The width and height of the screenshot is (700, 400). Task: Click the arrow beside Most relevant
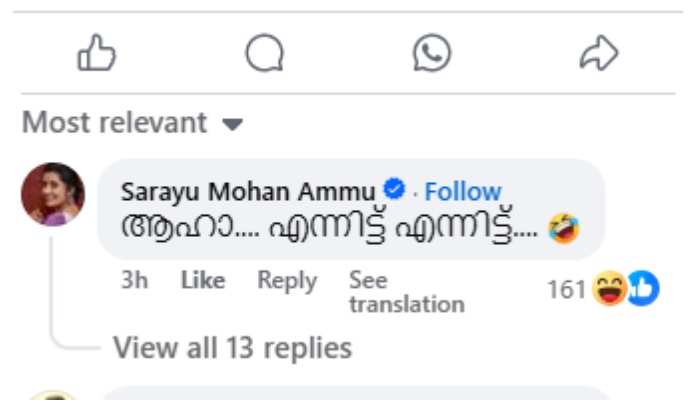[233, 126]
